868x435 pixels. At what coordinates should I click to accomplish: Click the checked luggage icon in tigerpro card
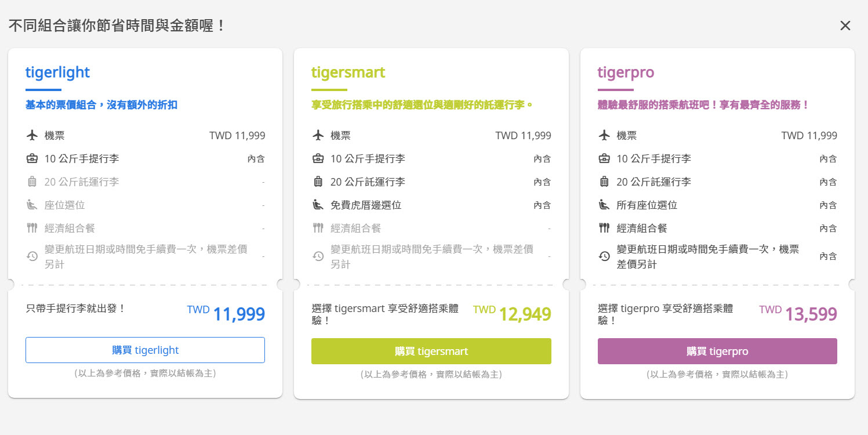(604, 182)
